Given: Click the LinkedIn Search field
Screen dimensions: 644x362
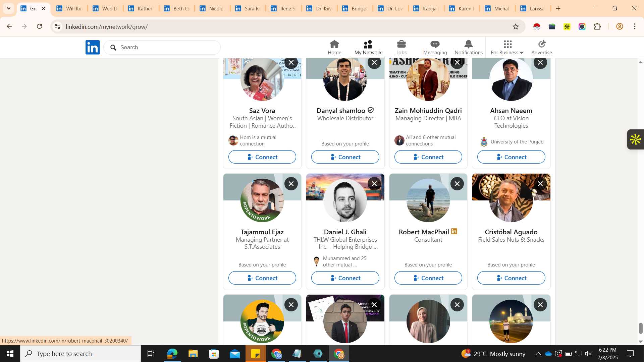Looking at the screenshot, I should (162, 47).
